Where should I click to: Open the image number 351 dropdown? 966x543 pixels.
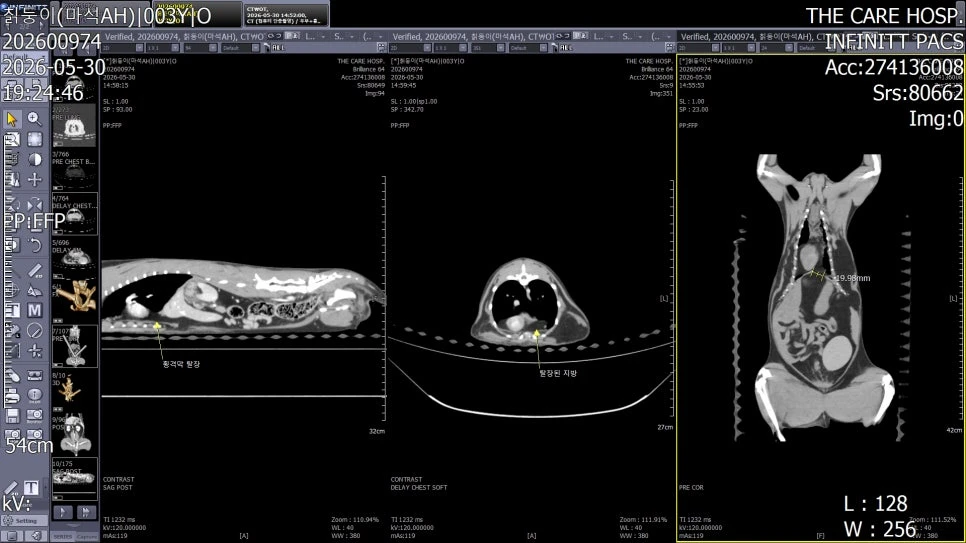[x=487, y=47]
